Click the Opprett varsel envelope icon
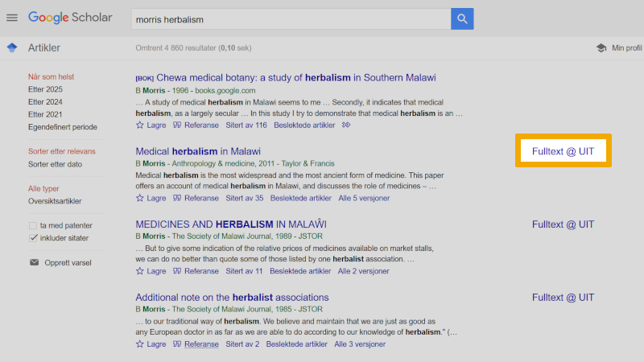 [x=34, y=263]
